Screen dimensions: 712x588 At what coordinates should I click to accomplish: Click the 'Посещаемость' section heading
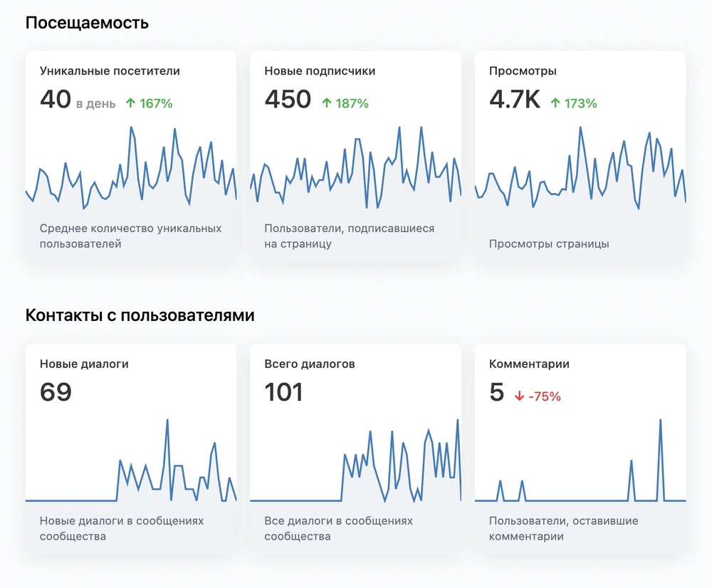pos(87,23)
